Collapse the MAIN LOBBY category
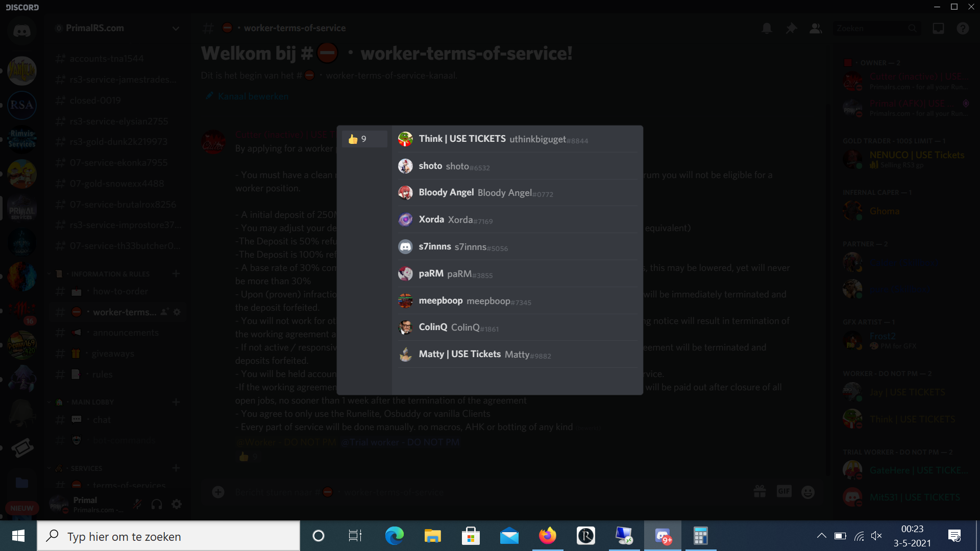Image resolution: width=980 pixels, height=551 pixels. (x=92, y=402)
